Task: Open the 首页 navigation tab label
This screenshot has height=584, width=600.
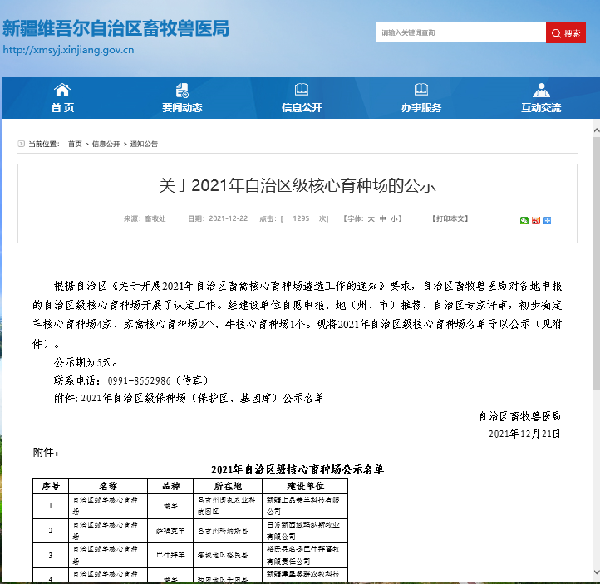Action: tap(62, 108)
